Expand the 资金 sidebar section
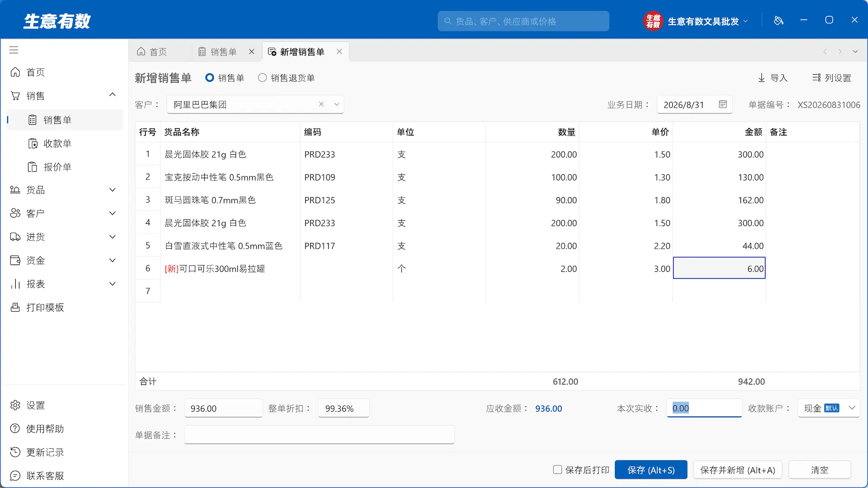 pos(113,261)
